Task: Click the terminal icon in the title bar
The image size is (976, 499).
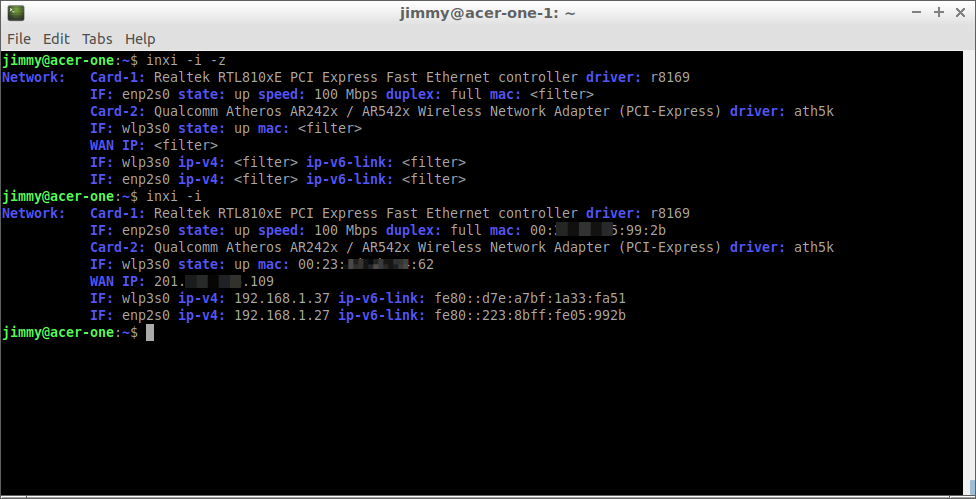Action: click(16, 12)
